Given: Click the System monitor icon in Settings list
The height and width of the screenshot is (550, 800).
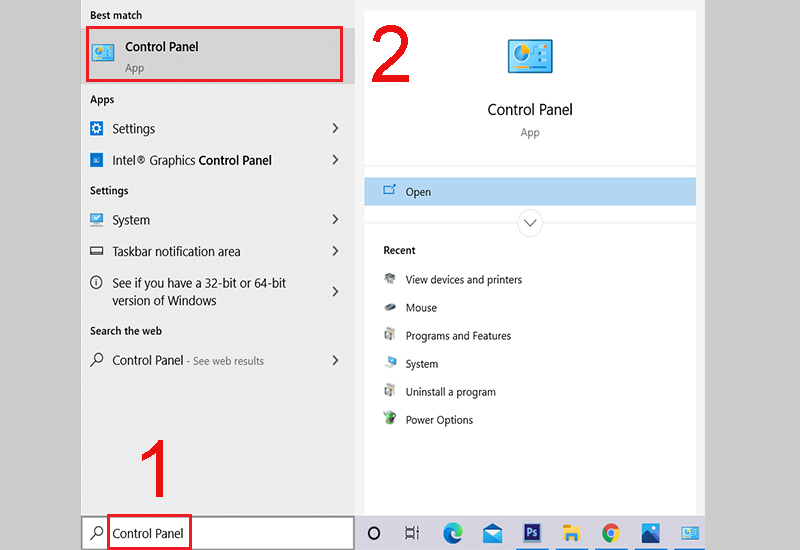Looking at the screenshot, I should (x=96, y=219).
